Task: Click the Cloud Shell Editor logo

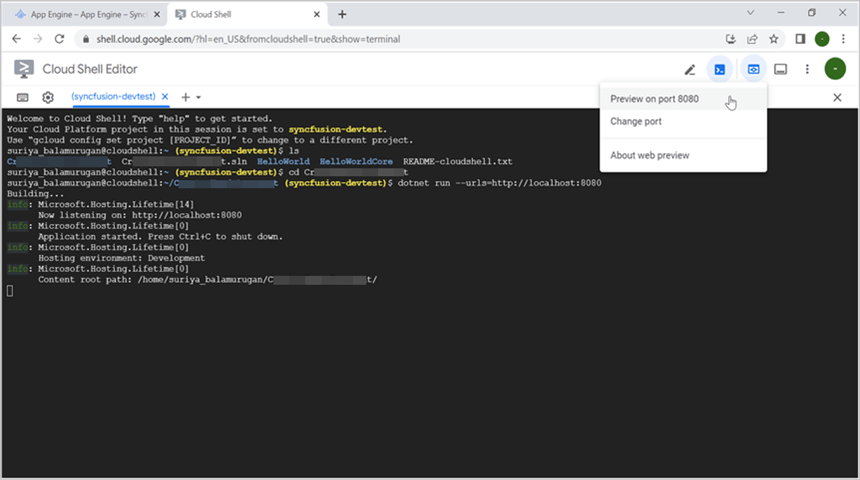Action: (x=24, y=69)
